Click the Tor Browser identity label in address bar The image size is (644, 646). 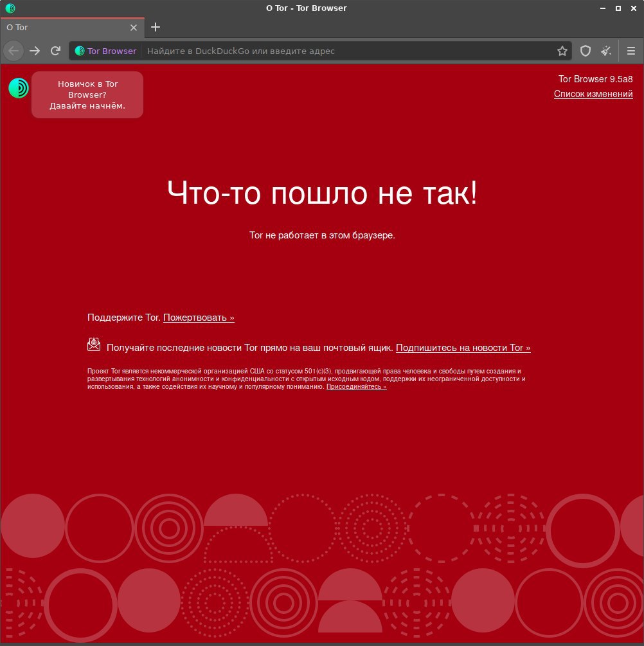[106, 51]
